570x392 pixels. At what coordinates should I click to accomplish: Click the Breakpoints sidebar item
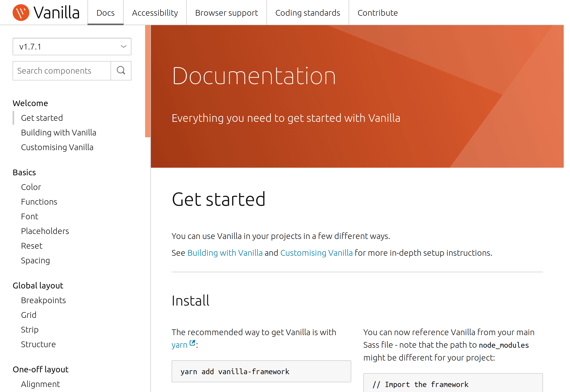(x=43, y=300)
